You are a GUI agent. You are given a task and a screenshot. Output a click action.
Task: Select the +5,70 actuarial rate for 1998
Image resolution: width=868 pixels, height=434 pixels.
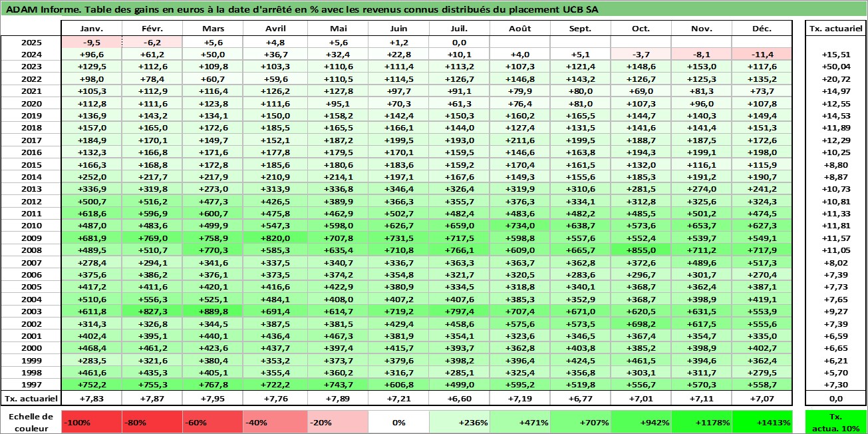[835, 373]
